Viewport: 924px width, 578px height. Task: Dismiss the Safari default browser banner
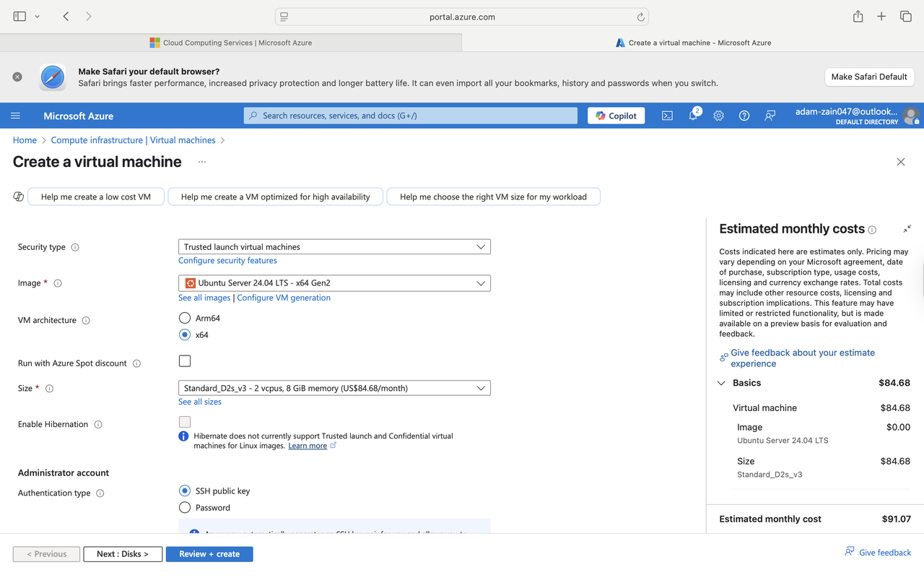(17, 77)
